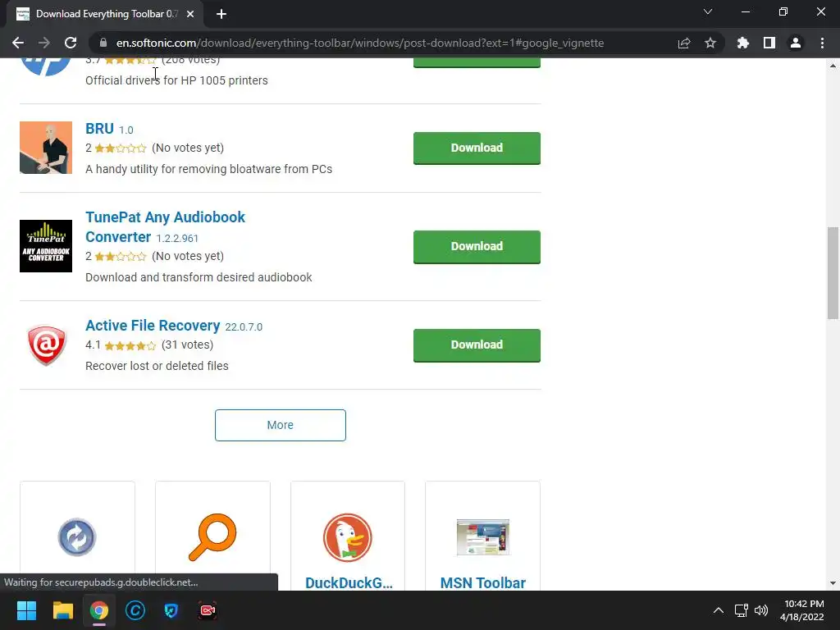Open the Active File Recovery link
This screenshot has width=840, height=630.
[x=153, y=325]
